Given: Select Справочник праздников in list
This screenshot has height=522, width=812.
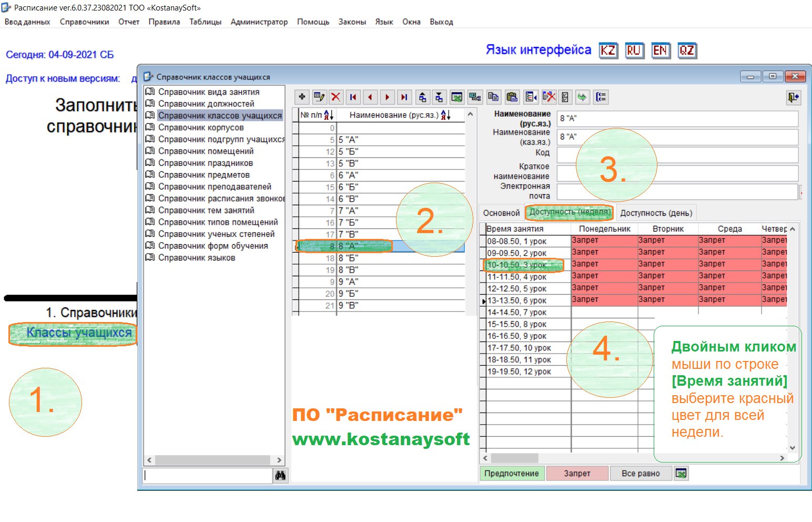Looking at the screenshot, I should 205,163.
